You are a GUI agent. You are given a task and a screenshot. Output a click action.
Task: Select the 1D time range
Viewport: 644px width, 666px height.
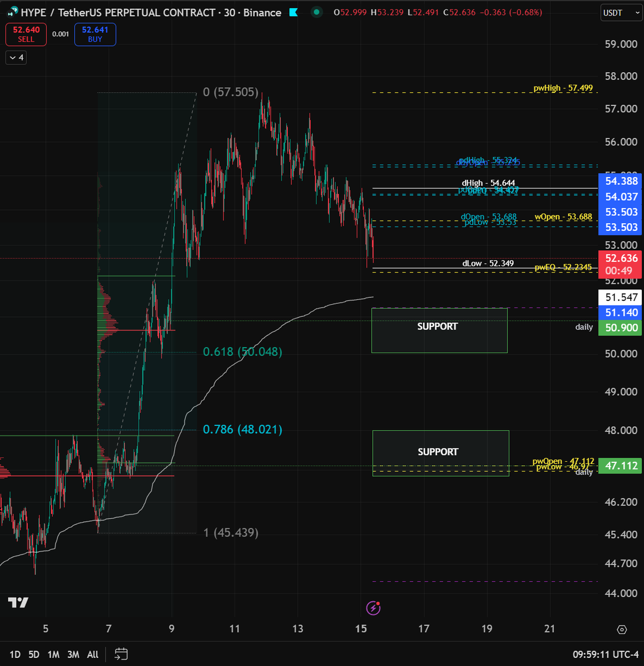(15, 654)
